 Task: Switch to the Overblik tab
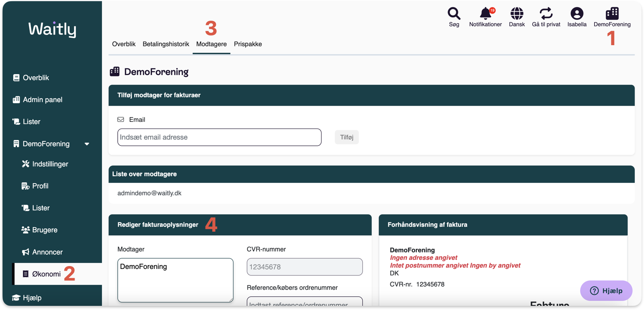(x=124, y=44)
